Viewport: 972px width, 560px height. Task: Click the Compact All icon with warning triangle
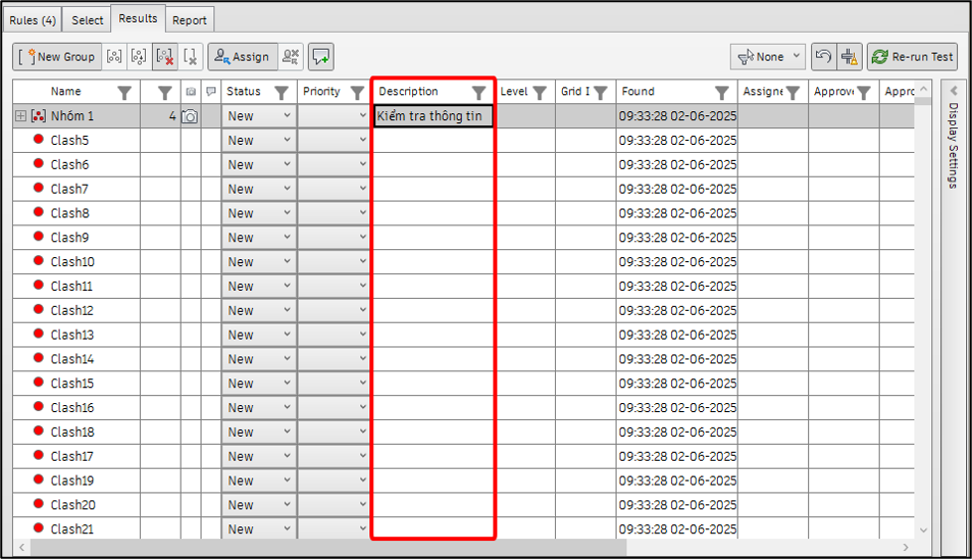click(849, 57)
